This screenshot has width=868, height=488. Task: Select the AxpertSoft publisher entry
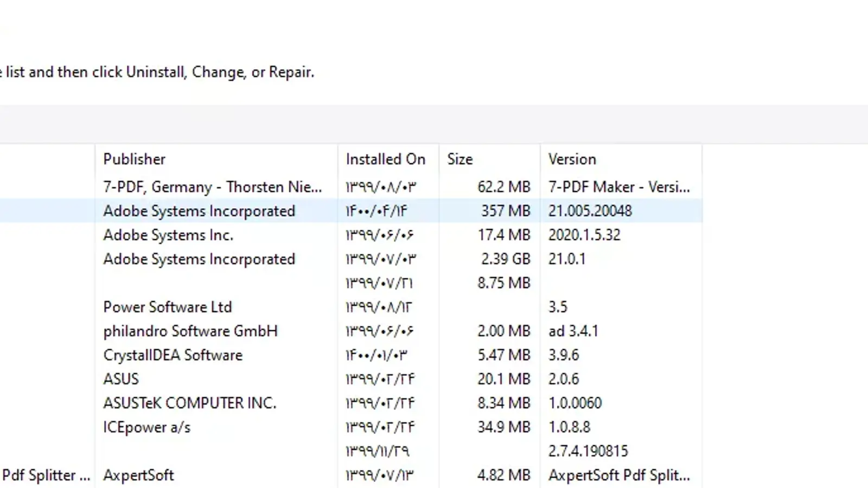click(x=138, y=476)
